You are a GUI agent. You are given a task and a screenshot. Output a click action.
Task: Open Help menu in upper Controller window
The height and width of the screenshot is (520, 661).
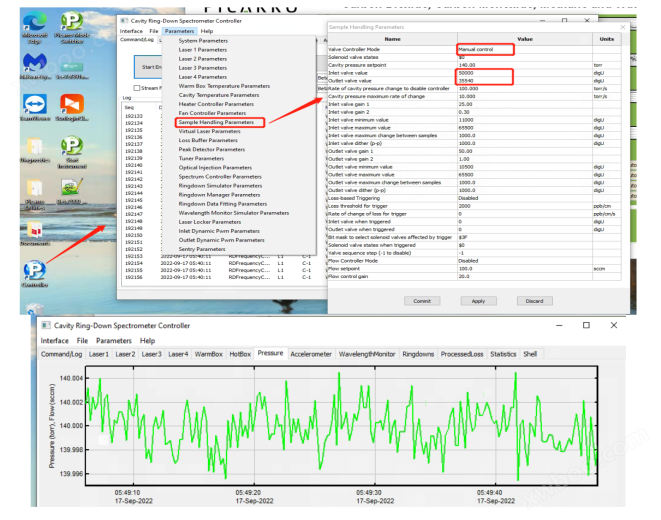(207, 31)
